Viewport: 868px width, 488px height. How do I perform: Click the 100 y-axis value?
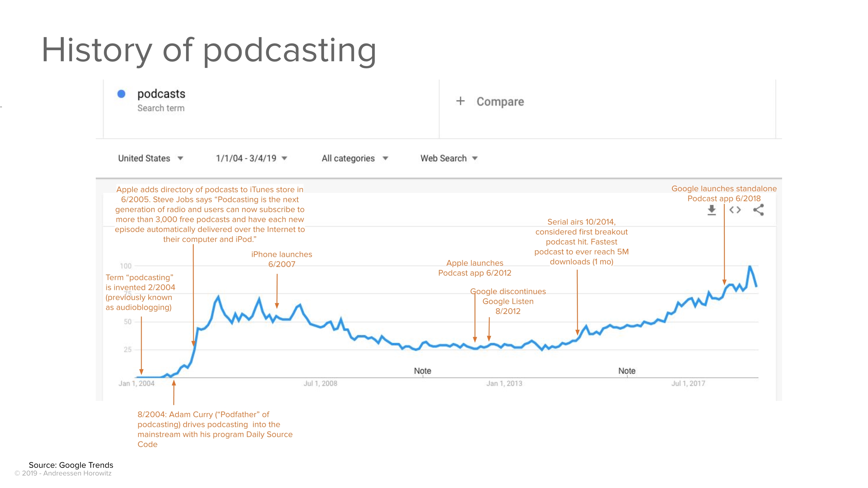pyautogui.click(x=126, y=266)
